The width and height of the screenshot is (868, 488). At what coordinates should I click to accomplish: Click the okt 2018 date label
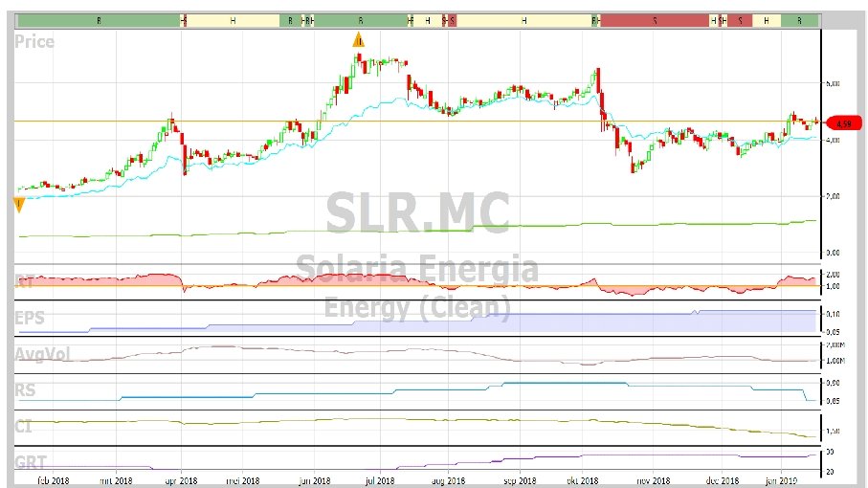pyautogui.click(x=583, y=480)
